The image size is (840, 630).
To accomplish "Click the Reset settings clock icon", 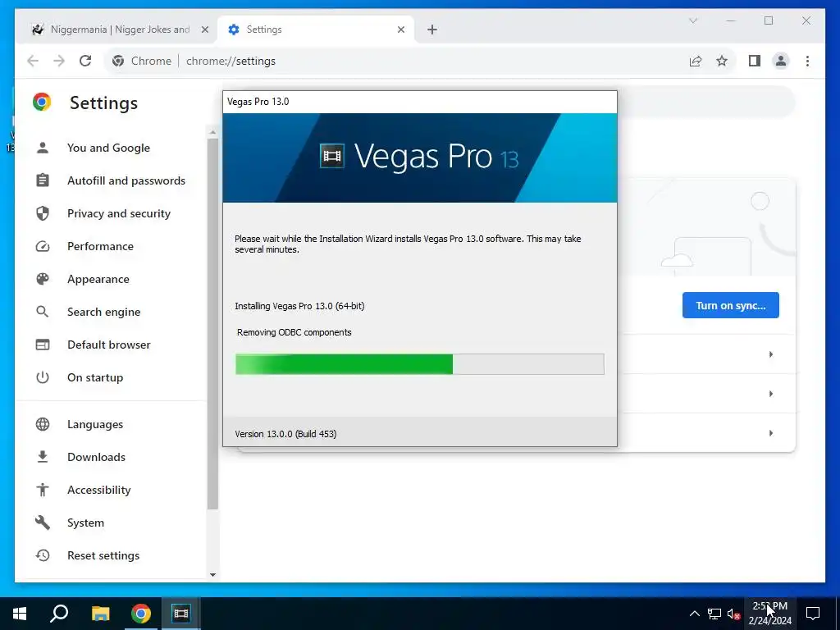I will pyautogui.click(x=43, y=555).
